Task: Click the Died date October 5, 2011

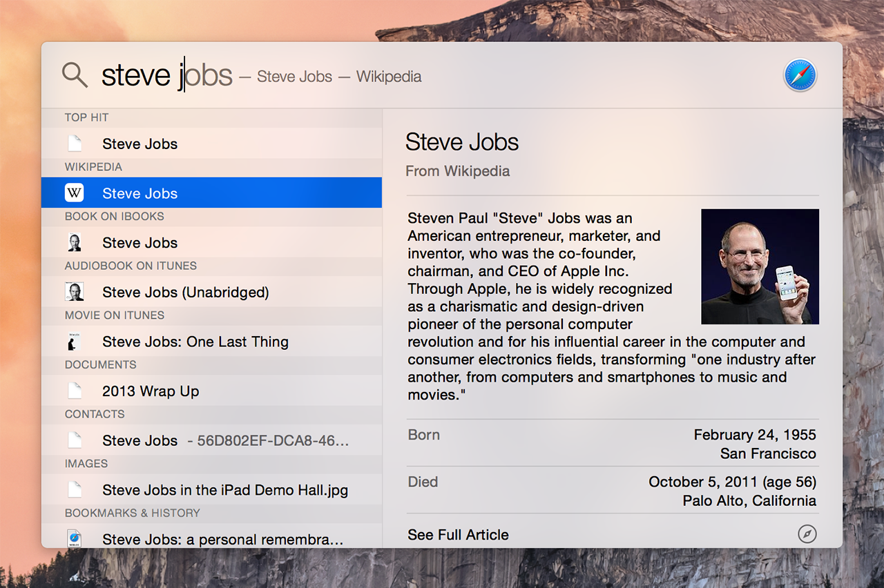Action: pyautogui.click(x=732, y=482)
